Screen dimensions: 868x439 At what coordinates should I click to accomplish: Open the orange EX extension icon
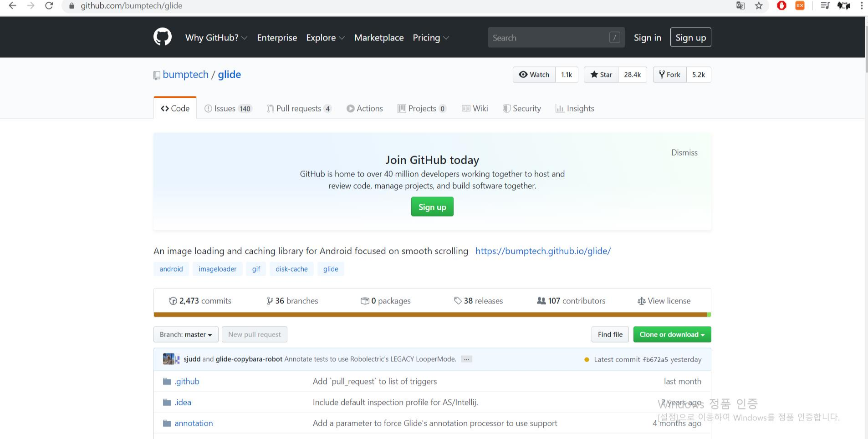pyautogui.click(x=800, y=5)
